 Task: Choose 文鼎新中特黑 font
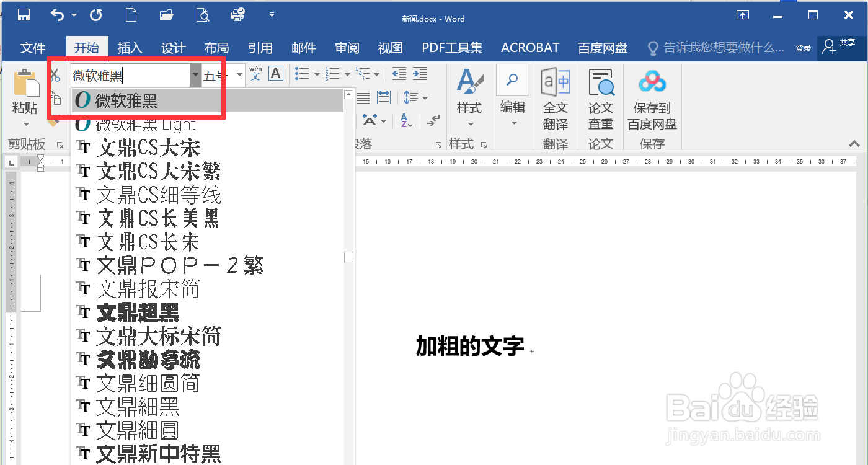coord(208,454)
